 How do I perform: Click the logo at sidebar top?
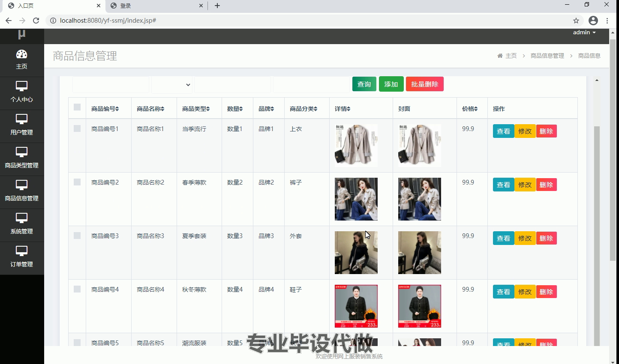[22, 35]
